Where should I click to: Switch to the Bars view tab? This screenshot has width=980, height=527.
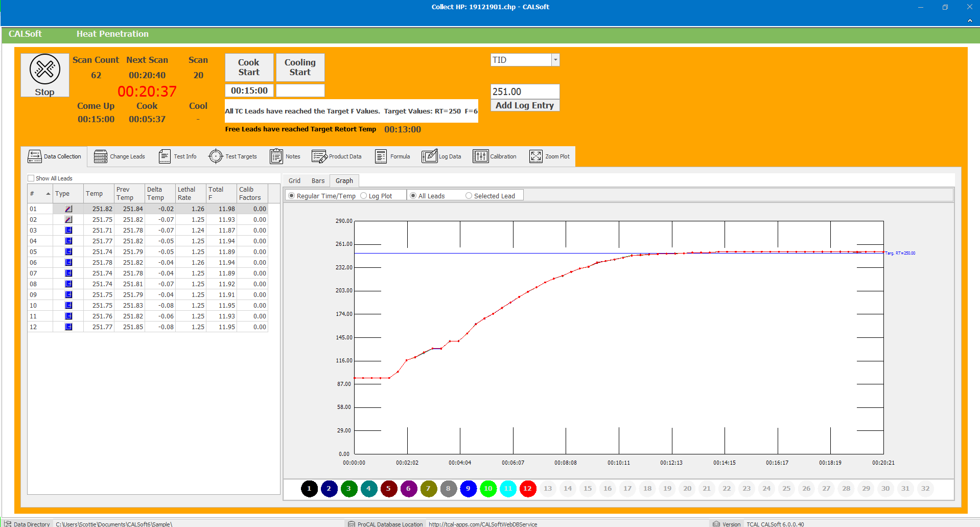point(318,181)
